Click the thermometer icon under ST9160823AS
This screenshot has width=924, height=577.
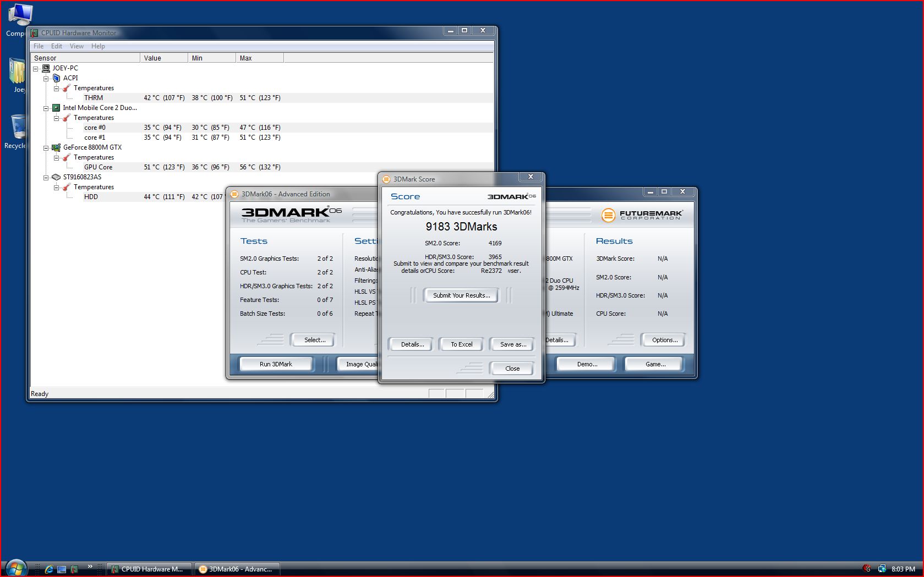point(67,187)
